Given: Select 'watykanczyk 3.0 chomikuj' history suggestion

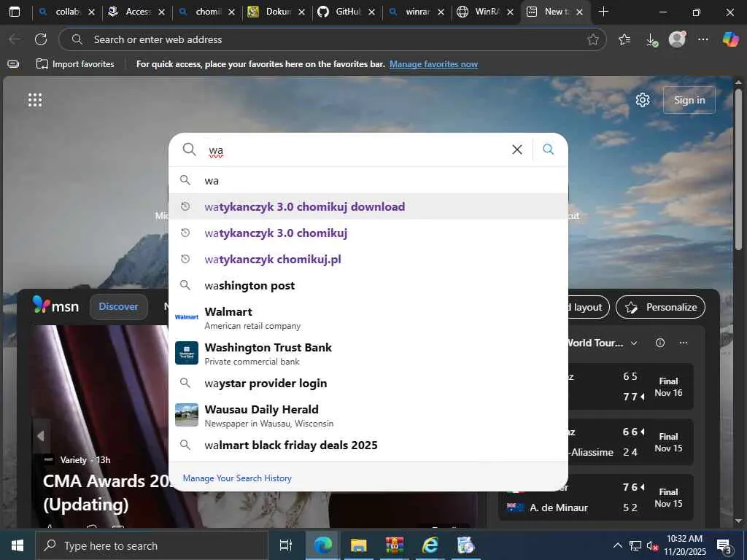Looking at the screenshot, I should [368, 233].
